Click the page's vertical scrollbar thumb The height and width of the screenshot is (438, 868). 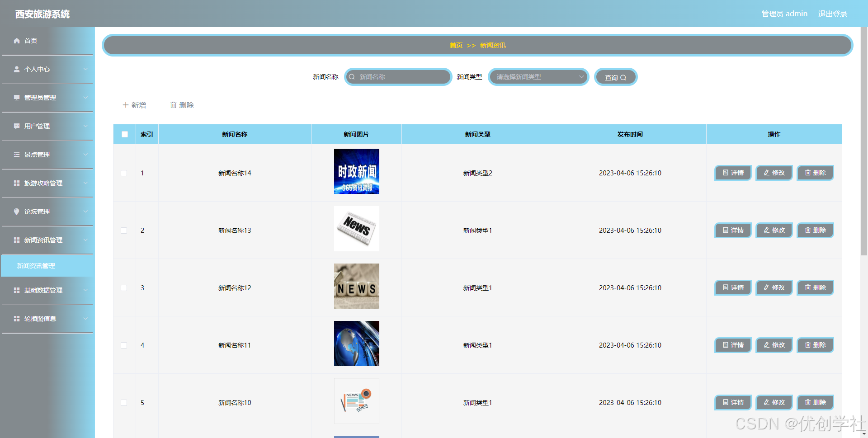coord(864,141)
